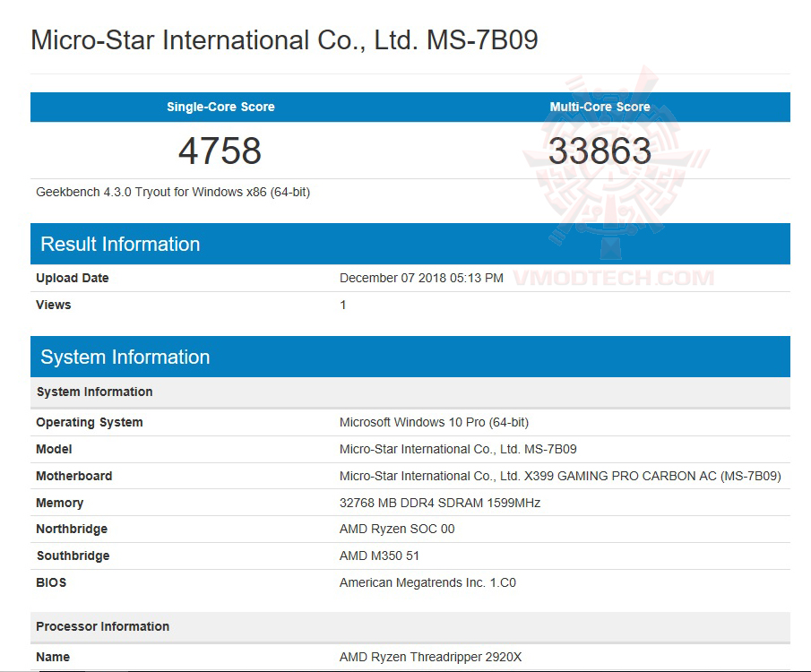Select the Model value 'Micro-Star International Co., Ltd. MS-7B09'

[458, 449]
